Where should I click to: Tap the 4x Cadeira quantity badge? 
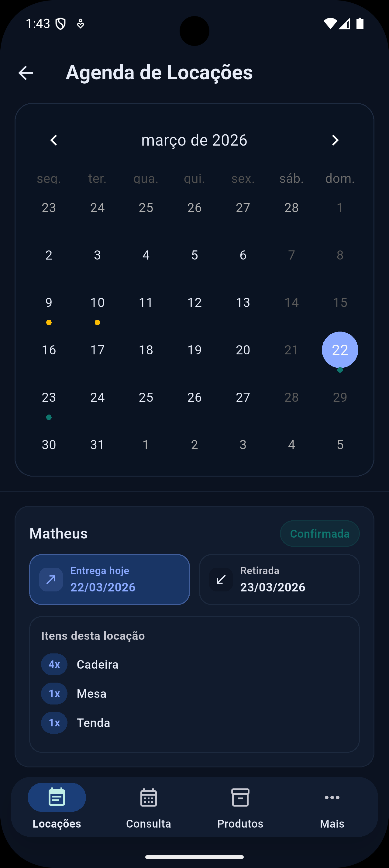click(54, 664)
